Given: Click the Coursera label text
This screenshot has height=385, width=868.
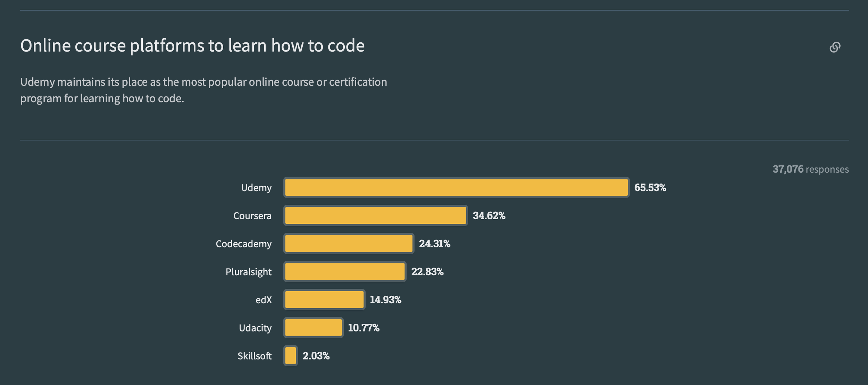Looking at the screenshot, I should (x=252, y=216).
